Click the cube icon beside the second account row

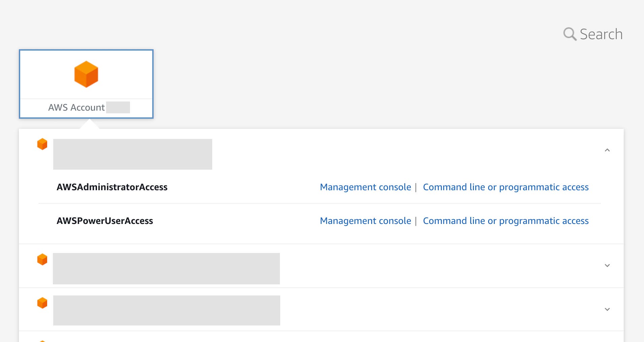42,259
